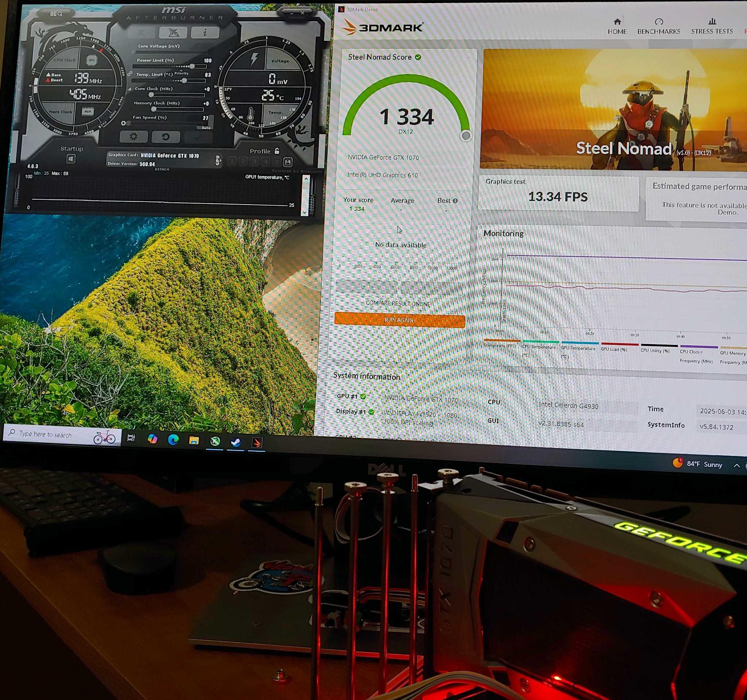747x700 pixels.
Task: Click the reset-to-defaults arrow button
Action: [166, 137]
